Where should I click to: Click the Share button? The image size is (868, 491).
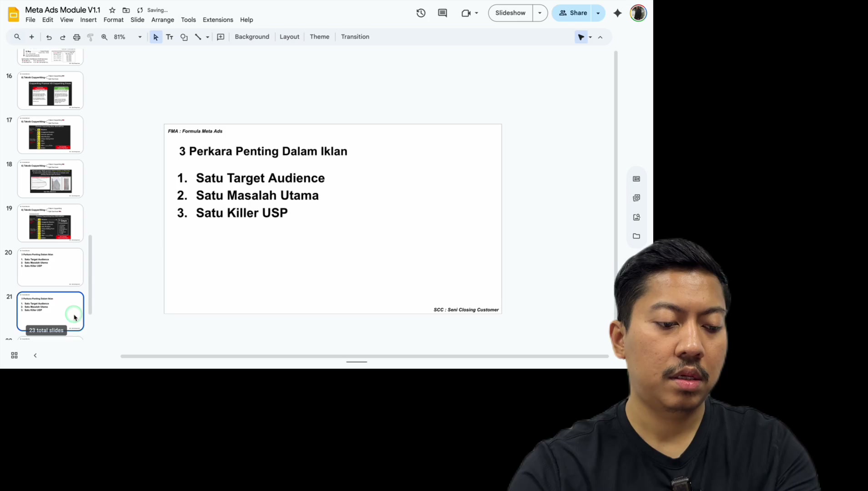[573, 13]
